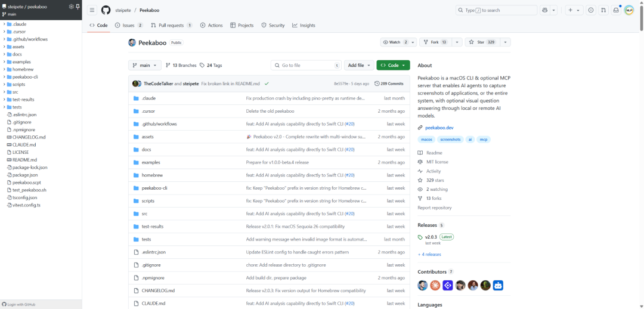Open the green Code dropdown button
The width and height of the screenshot is (644, 309).
pyautogui.click(x=393, y=66)
